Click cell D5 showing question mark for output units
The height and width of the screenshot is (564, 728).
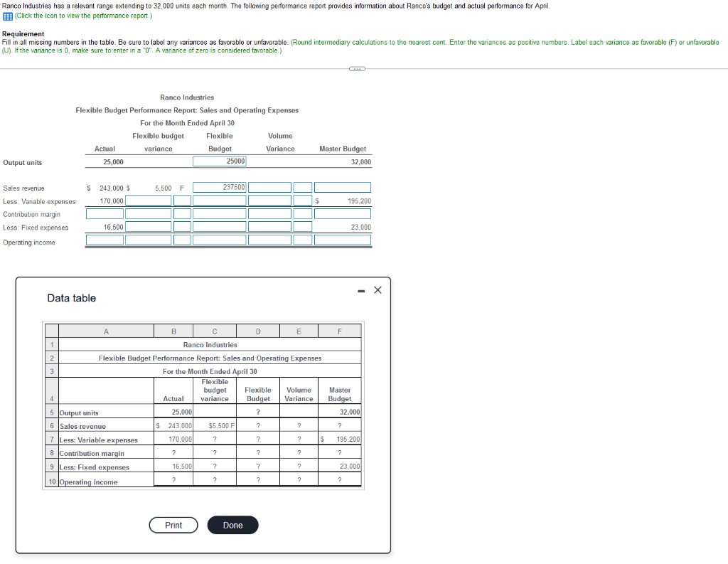[257, 413]
